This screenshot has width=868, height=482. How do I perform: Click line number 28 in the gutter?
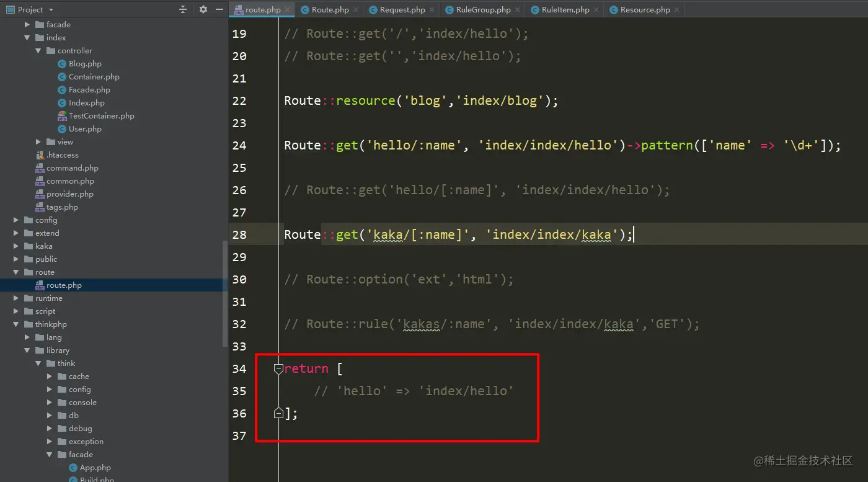[x=239, y=235]
